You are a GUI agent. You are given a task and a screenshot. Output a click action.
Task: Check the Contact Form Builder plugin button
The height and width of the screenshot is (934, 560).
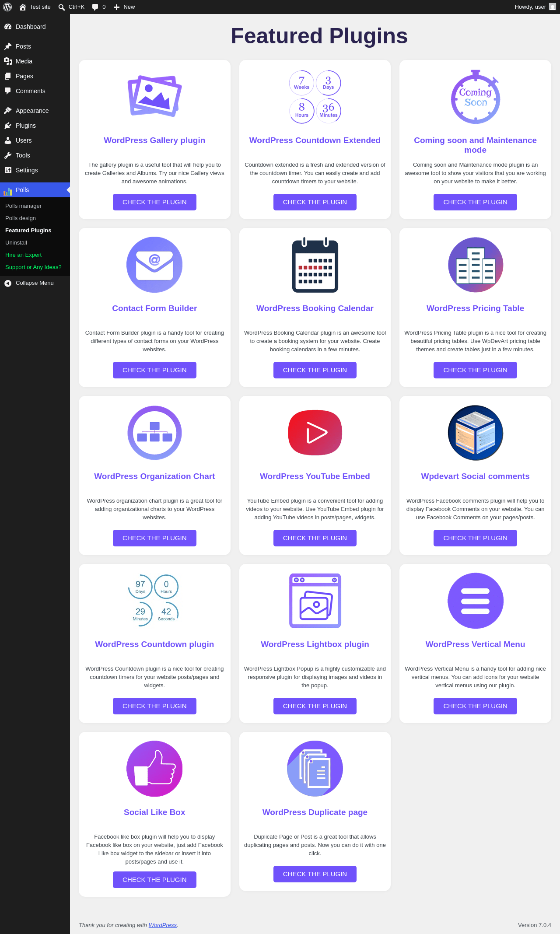pyautogui.click(x=154, y=370)
